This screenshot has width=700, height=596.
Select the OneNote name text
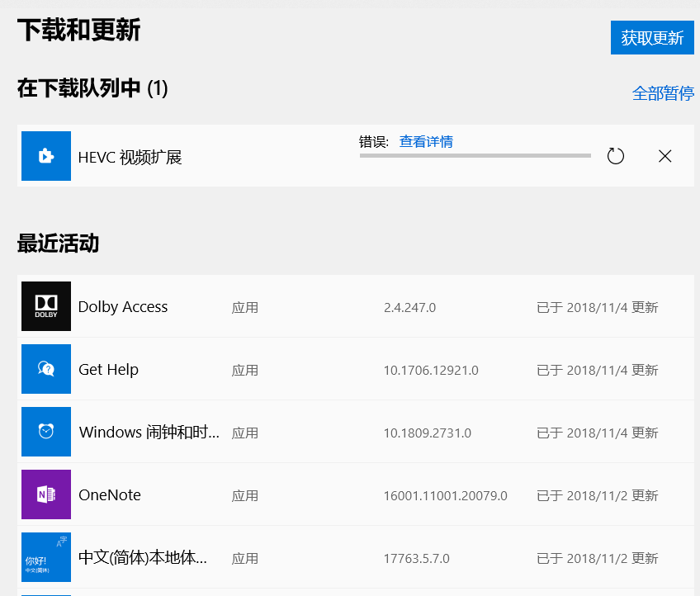coord(110,495)
